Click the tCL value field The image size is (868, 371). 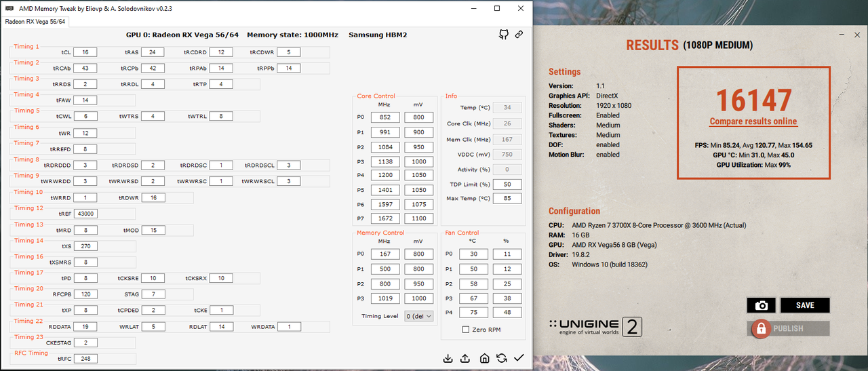(85, 52)
